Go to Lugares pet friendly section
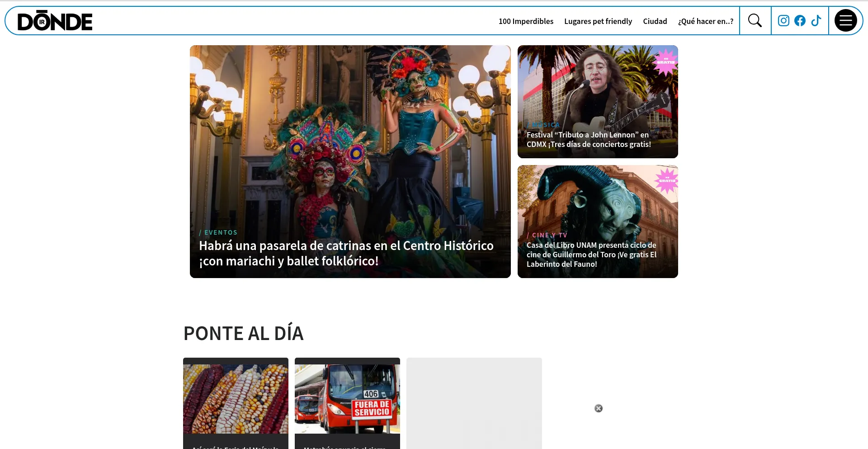Screen dimensions: 868x449 point(598,21)
